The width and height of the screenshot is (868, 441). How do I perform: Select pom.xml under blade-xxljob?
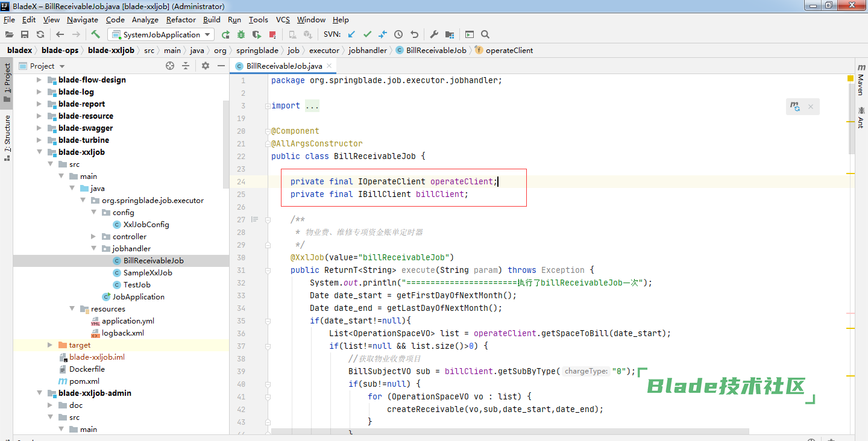[x=84, y=381]
